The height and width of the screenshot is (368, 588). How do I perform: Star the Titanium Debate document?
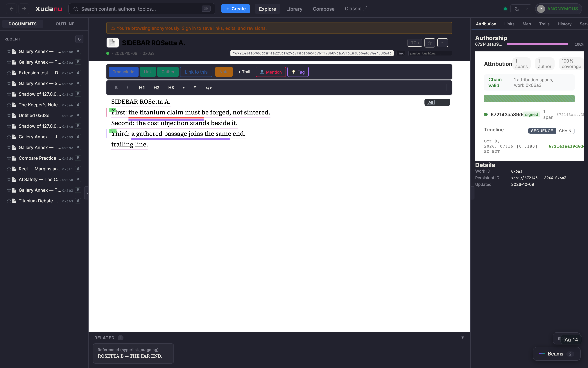9,201
